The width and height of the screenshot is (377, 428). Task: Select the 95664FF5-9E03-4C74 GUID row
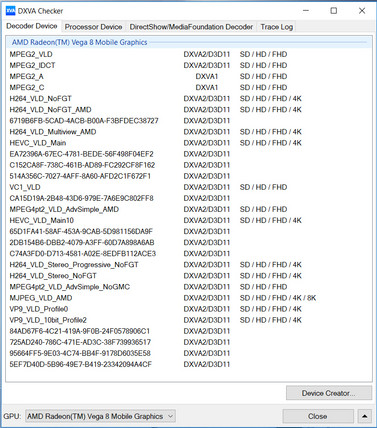189,353
